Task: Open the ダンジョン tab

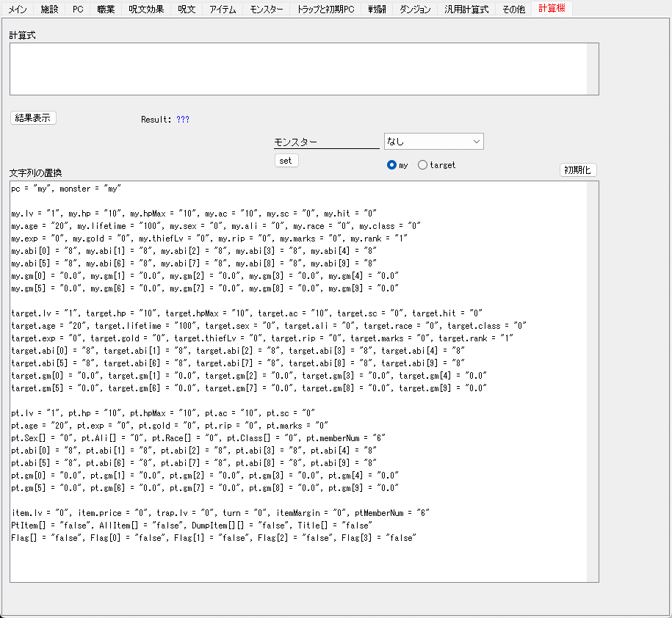Action: coord(415,9)
